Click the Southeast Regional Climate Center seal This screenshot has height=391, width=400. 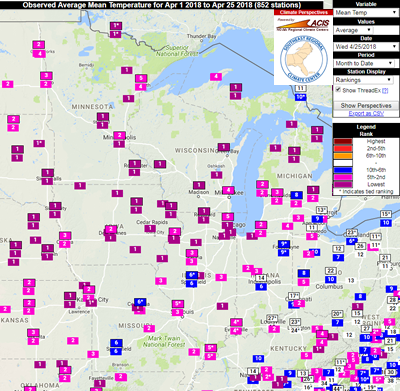tap(303, 59)
